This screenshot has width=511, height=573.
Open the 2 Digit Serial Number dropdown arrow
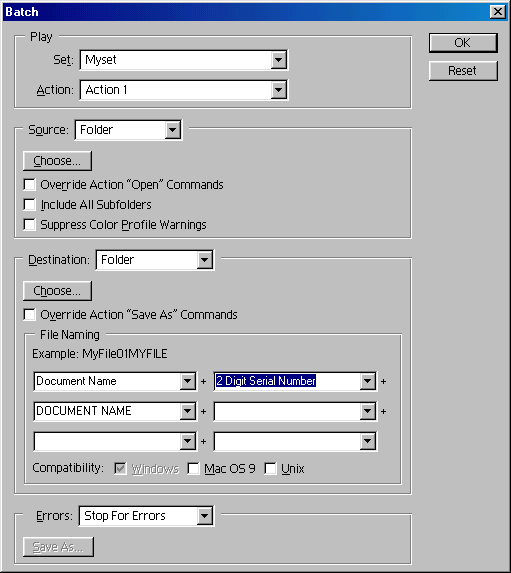[x=367, y=382]
